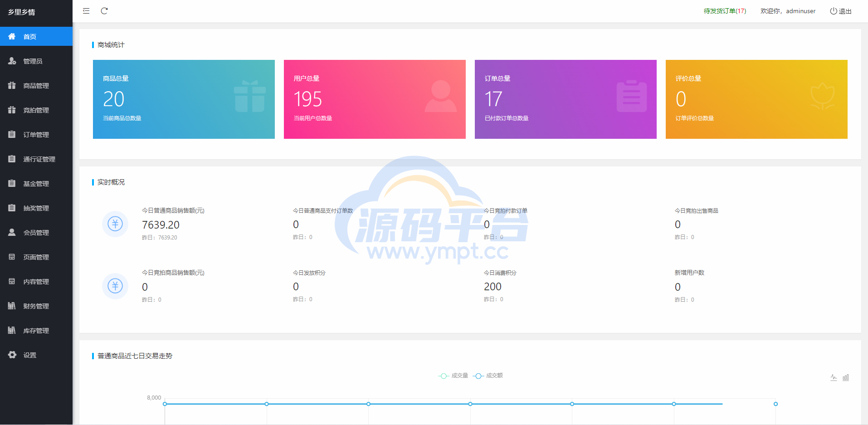Open the 设置 menu item
Viewport: 868px width, 425px height.
(36, 355)
